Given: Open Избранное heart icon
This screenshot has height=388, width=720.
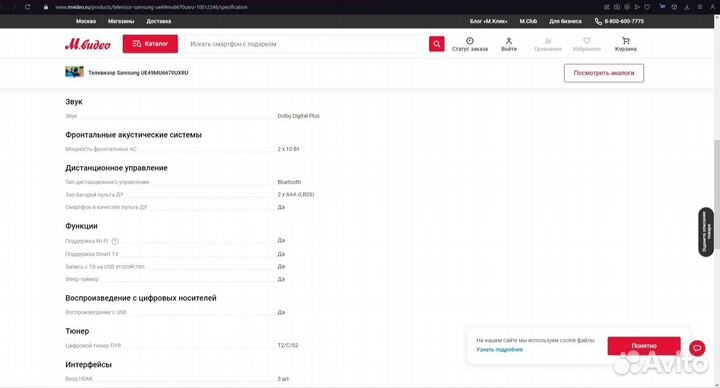Looking at the screenshot, I should tap(587, 41).
